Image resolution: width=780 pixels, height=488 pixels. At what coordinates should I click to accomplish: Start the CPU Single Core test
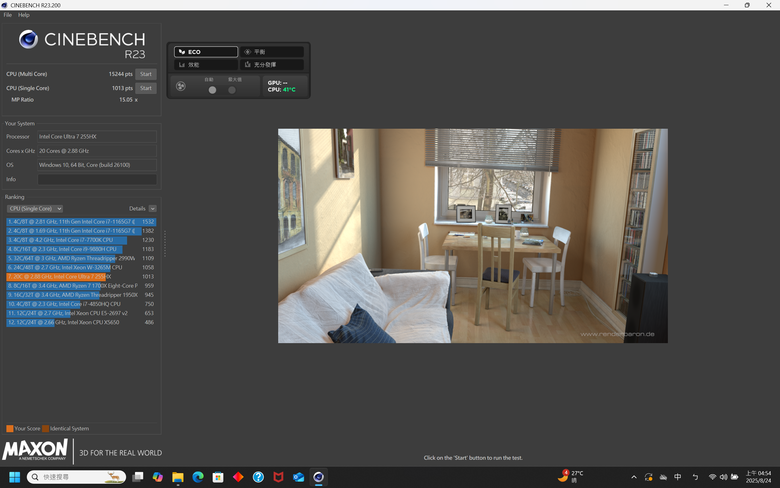point(146,88)
